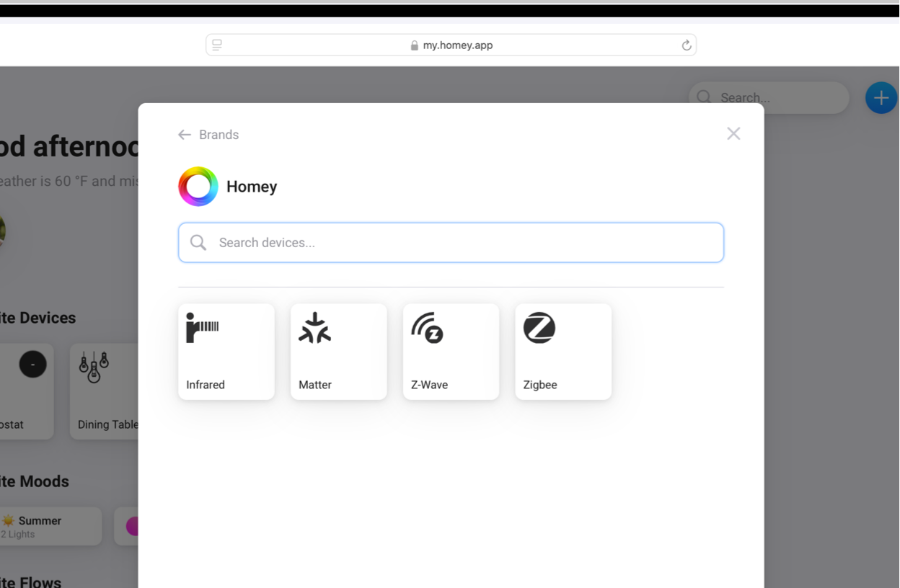Click the magnifier icon in Search devices
The height and width of the screenshot is (588, 900).
point(198,243)
